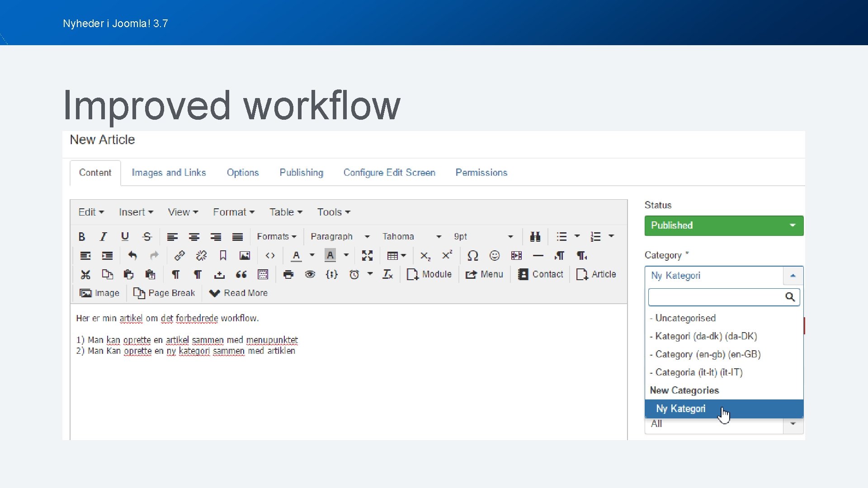Click the Read More button
The width and height of the screenshot is (868, 488).
pos(238,293)
